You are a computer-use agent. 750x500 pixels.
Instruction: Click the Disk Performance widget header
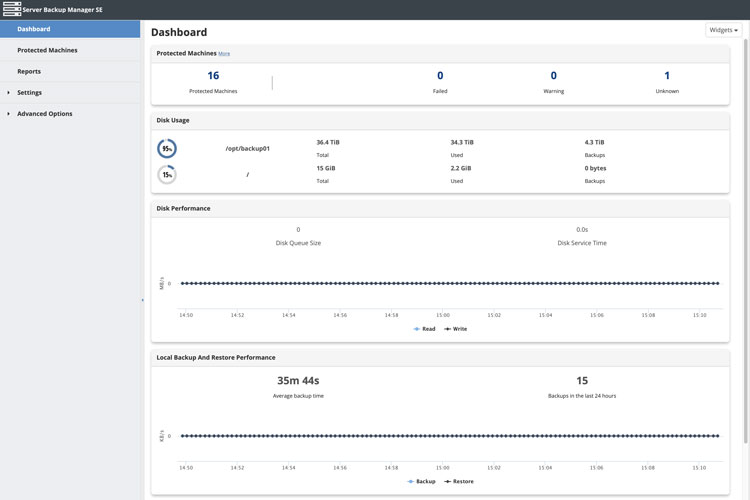point(440,208)
